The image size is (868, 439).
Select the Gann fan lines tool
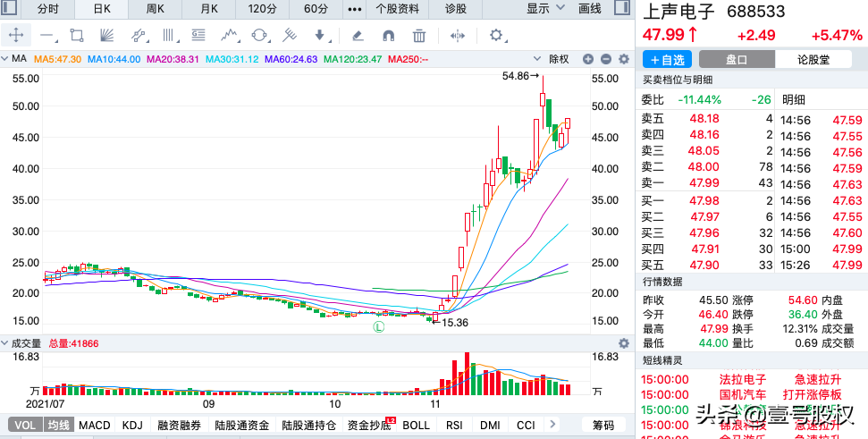click(106, 36)
